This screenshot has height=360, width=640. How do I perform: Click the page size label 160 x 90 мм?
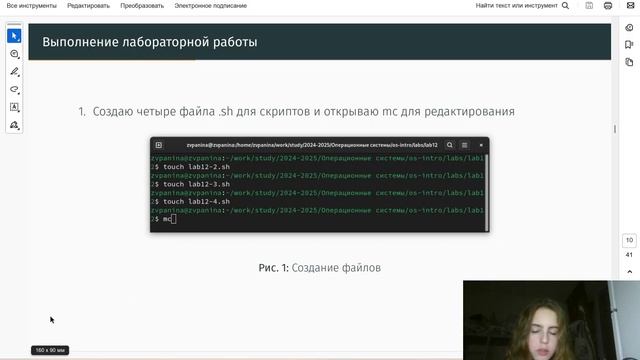click(50, 350)
